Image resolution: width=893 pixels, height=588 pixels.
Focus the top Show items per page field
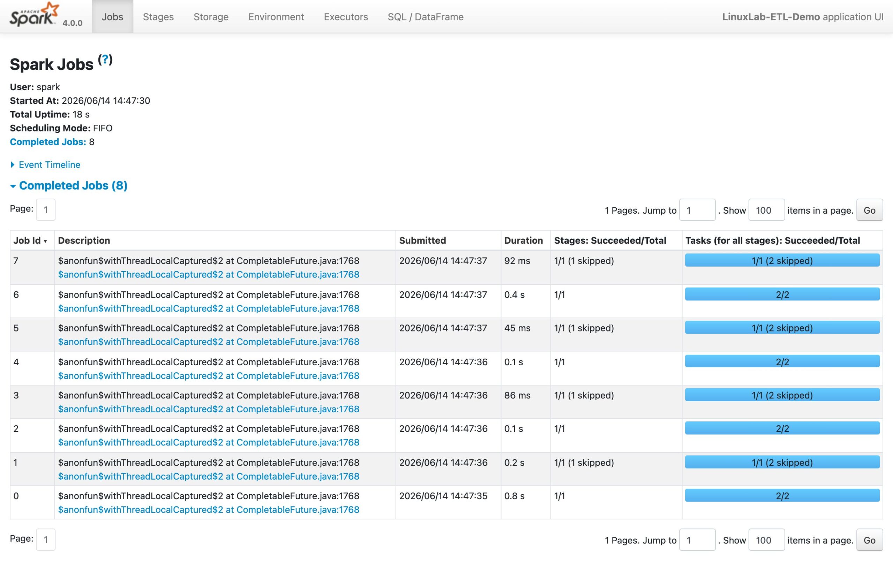point(767,210)
